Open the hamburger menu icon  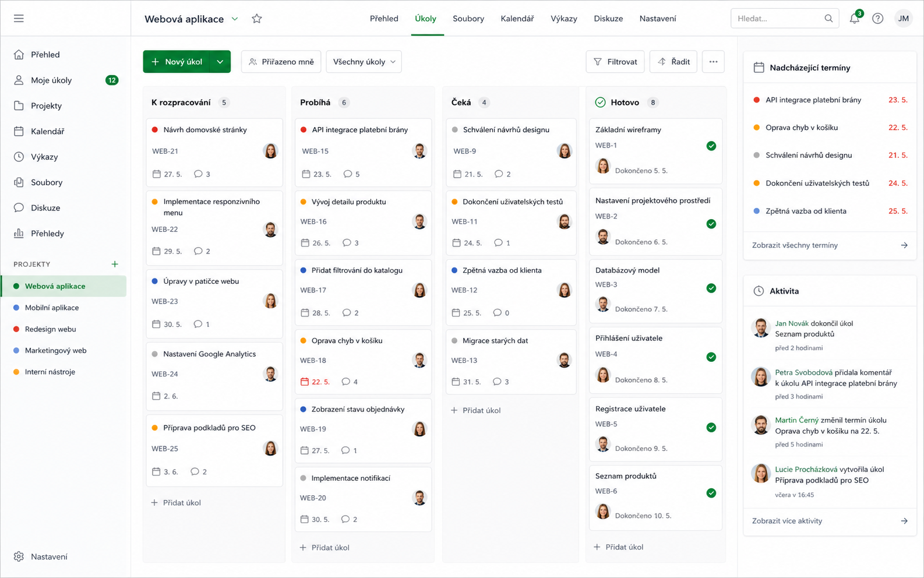click(19, 19)
